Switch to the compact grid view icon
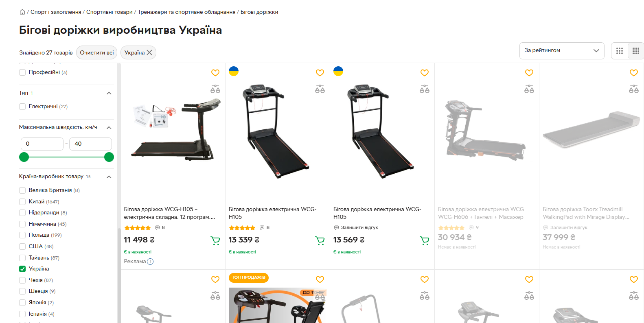The width and height of the screenshot is (644, 323). point(636,51)
